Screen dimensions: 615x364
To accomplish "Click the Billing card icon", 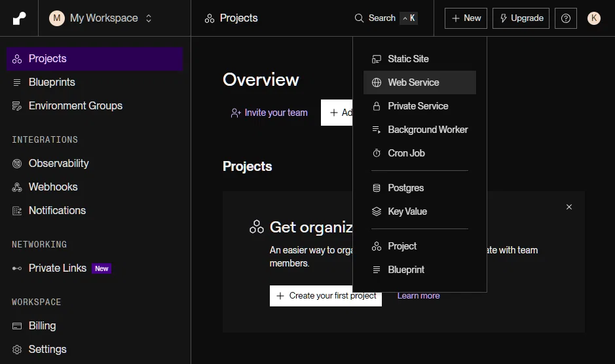I will click(x=17, y=326).
